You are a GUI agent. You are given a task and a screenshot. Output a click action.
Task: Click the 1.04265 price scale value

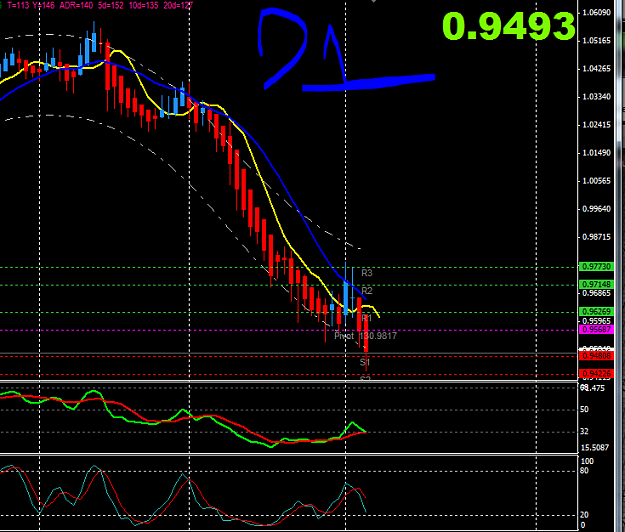tap(597, 69)
